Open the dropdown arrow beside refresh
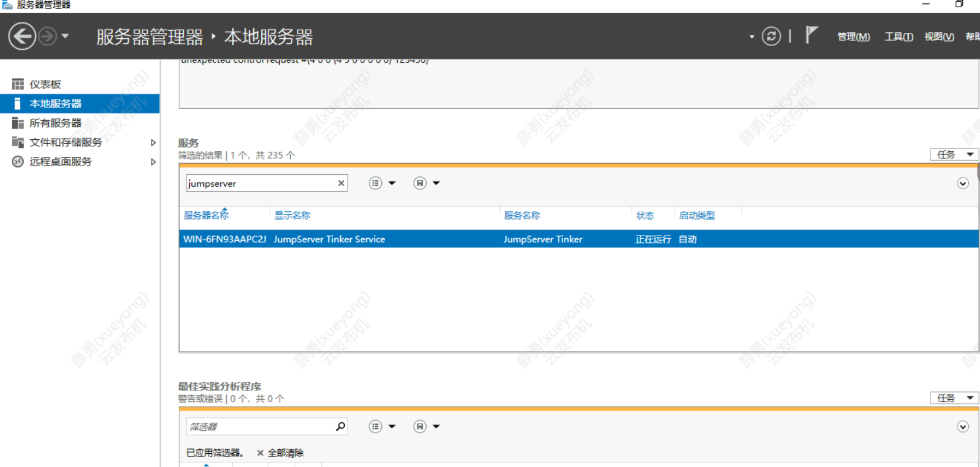This screenshot has width=980, height=467. click(x=752, y=37)
